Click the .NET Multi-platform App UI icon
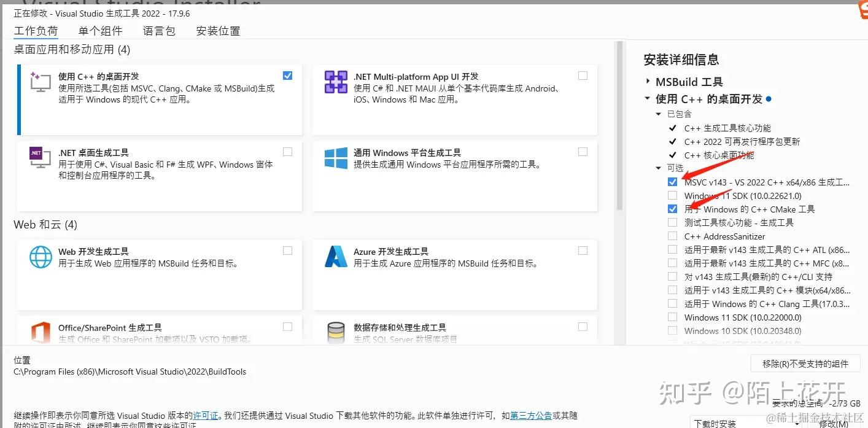The width and height of the screenshot is (868, 428). point(336,82)
